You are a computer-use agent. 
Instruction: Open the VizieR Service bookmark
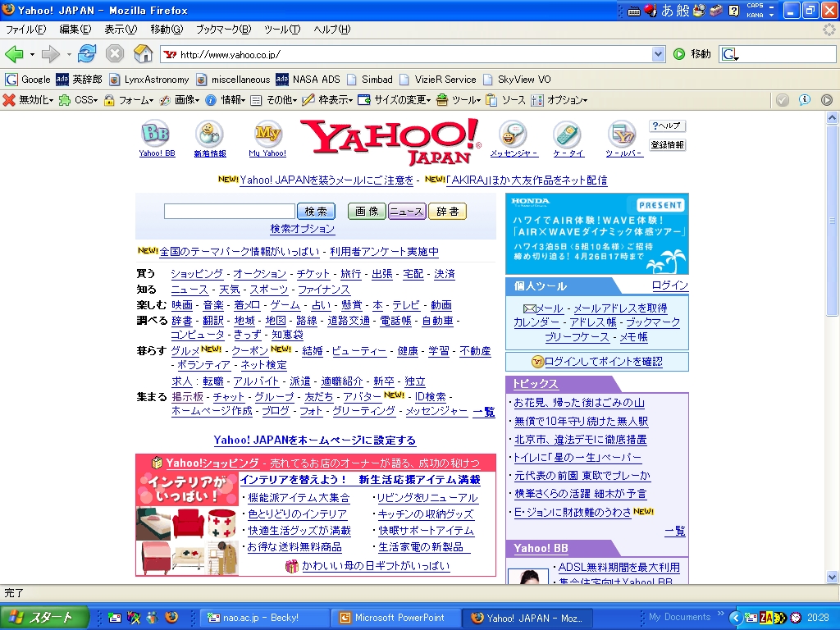pos(438,80)
